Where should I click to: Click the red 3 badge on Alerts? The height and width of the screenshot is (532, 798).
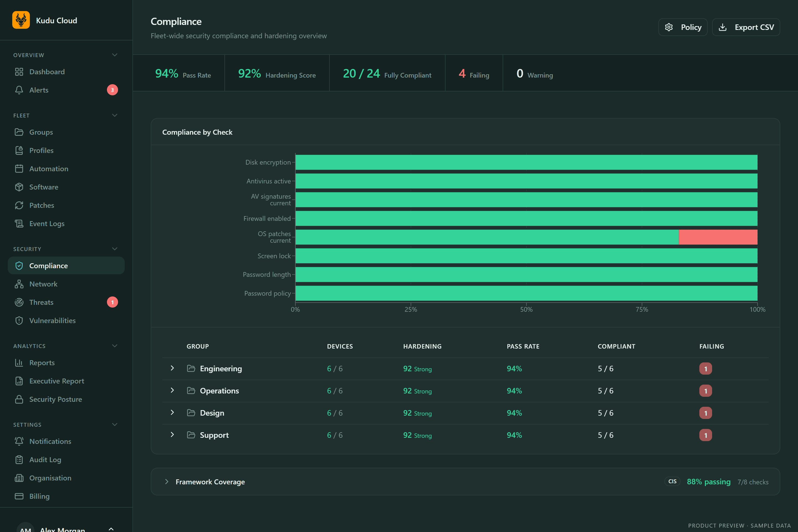point(112,90)
